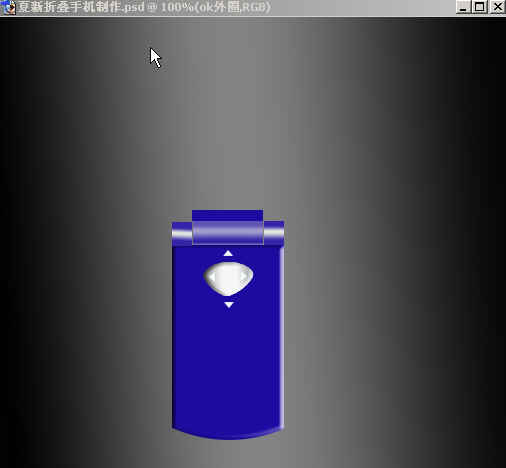The height and width of the screenshot is (468, 506).
Task: Click the left arrow inside white oval button
Action: pyautogui.click(x=211, y=277)
